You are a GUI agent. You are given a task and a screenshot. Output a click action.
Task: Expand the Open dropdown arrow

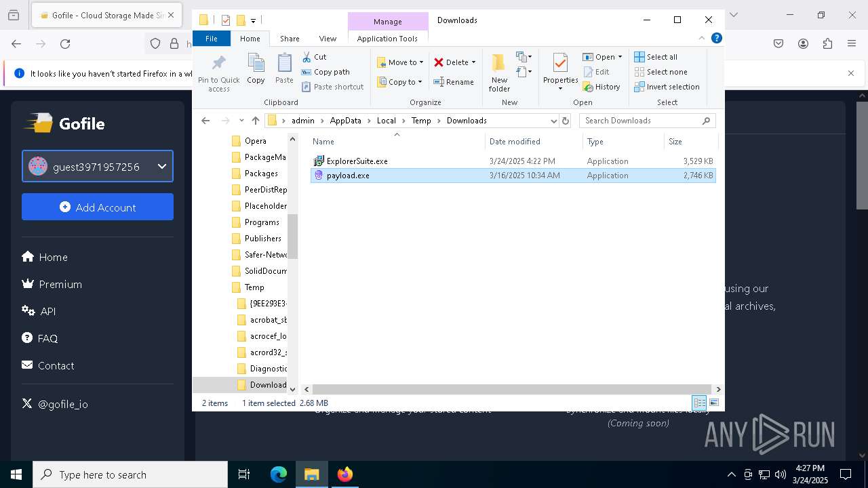(x=620, y=57)
